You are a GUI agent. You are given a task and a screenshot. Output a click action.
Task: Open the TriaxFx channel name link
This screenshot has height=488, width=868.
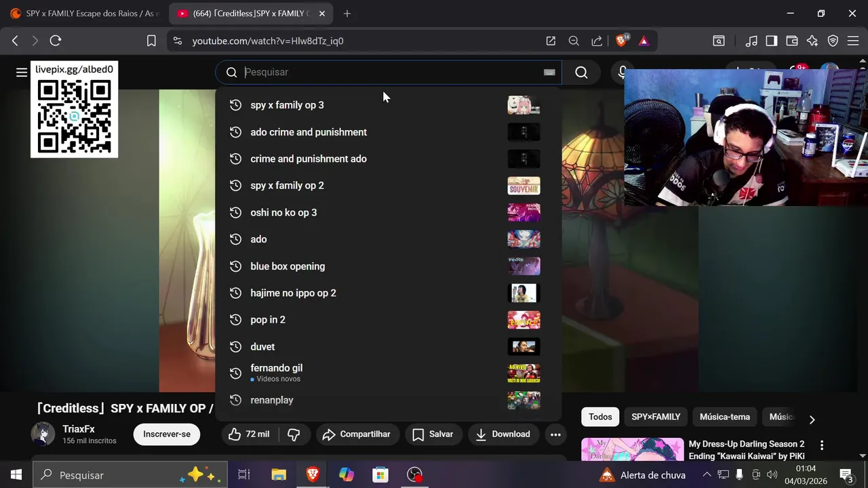click(x=79, y=429)
